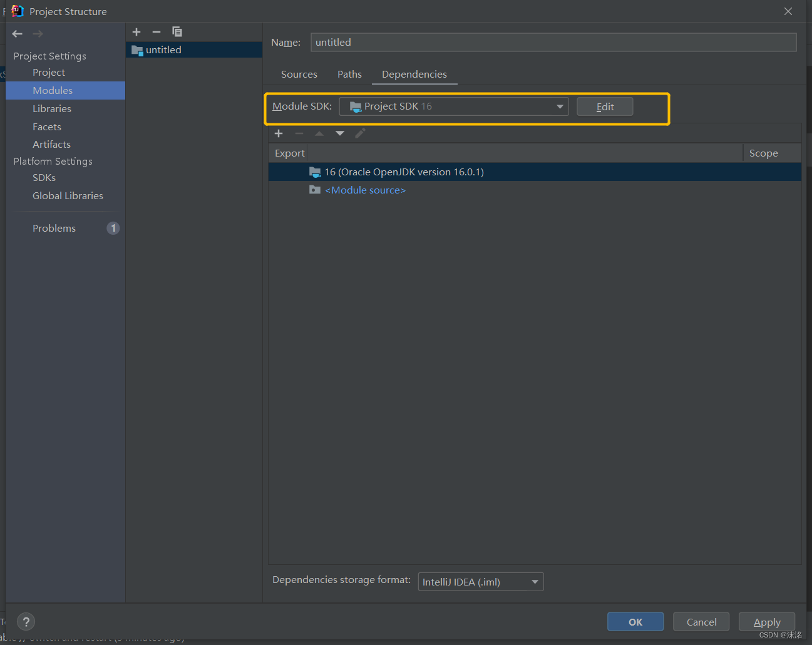Click the Cancel button

701,622
